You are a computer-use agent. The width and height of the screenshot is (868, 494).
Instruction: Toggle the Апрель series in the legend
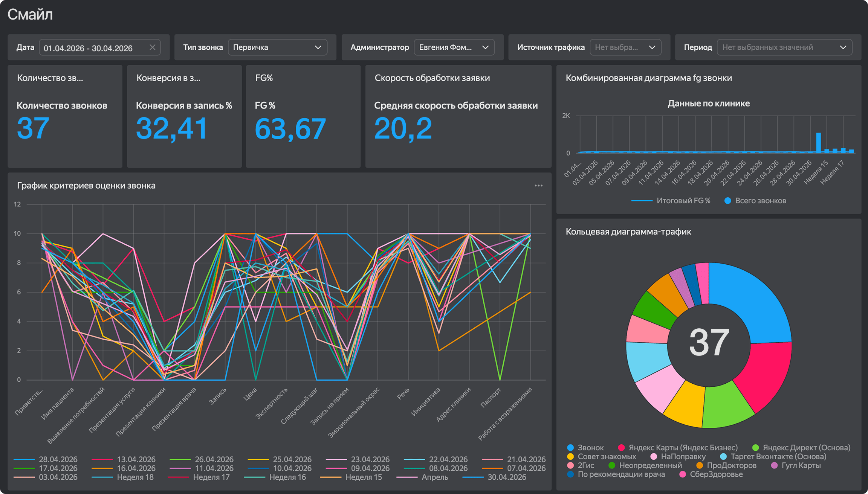(422, 477)
